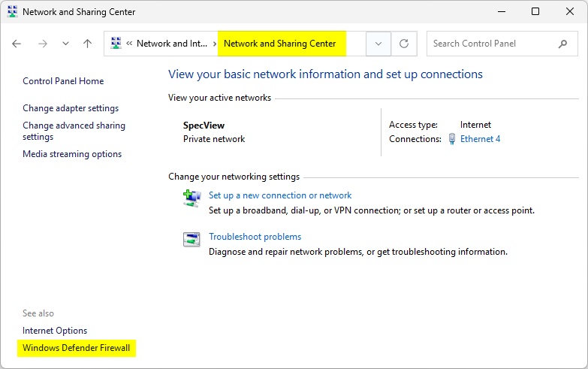
Task: Click the Internet access type value
Action: click(475, 125)
